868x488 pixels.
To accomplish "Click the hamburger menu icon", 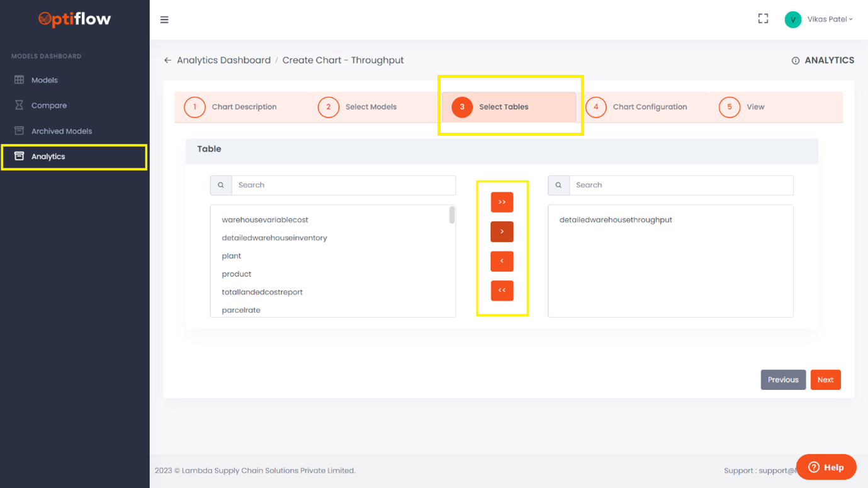I will tap(164, 19).
